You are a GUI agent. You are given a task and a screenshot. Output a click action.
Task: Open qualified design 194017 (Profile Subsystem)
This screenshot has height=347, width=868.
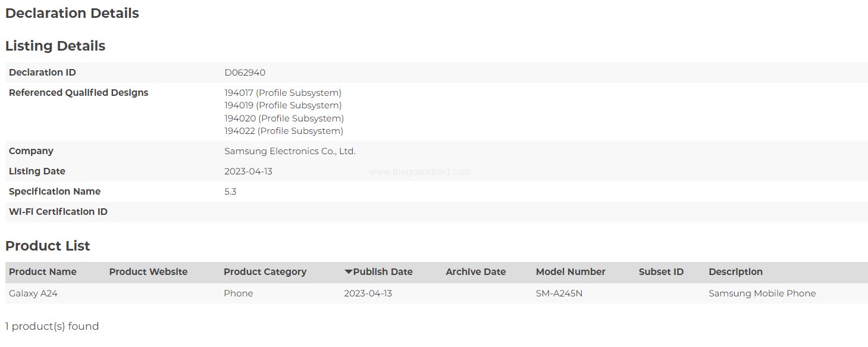pyautogui.click(x=283, y=93)
